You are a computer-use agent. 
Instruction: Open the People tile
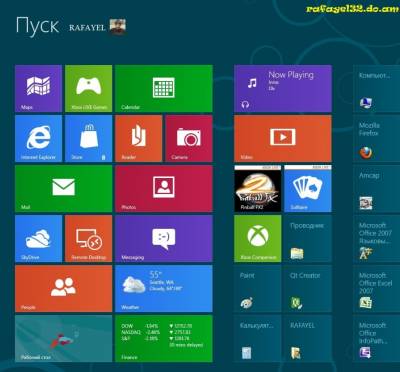pyautogui.click(x=64, y=289)
